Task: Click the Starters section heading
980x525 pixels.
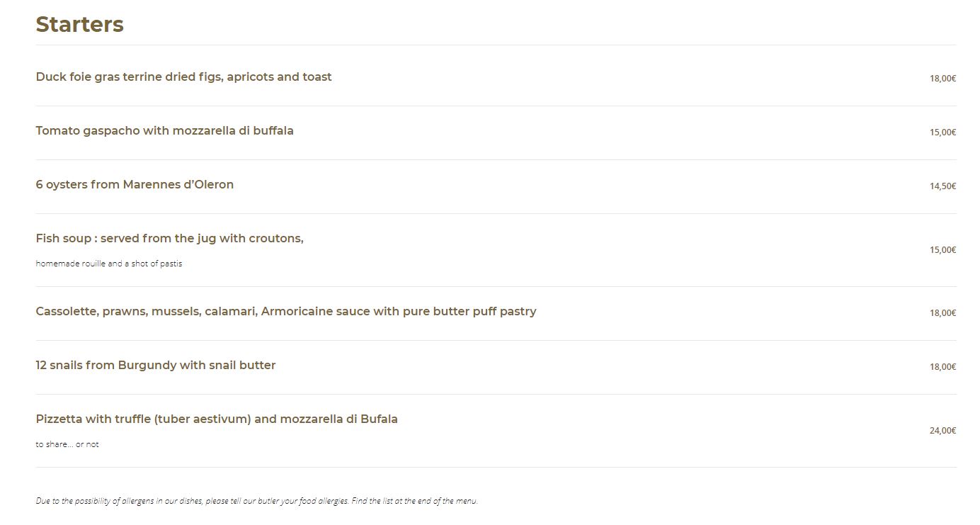Action: coord(79,24)
